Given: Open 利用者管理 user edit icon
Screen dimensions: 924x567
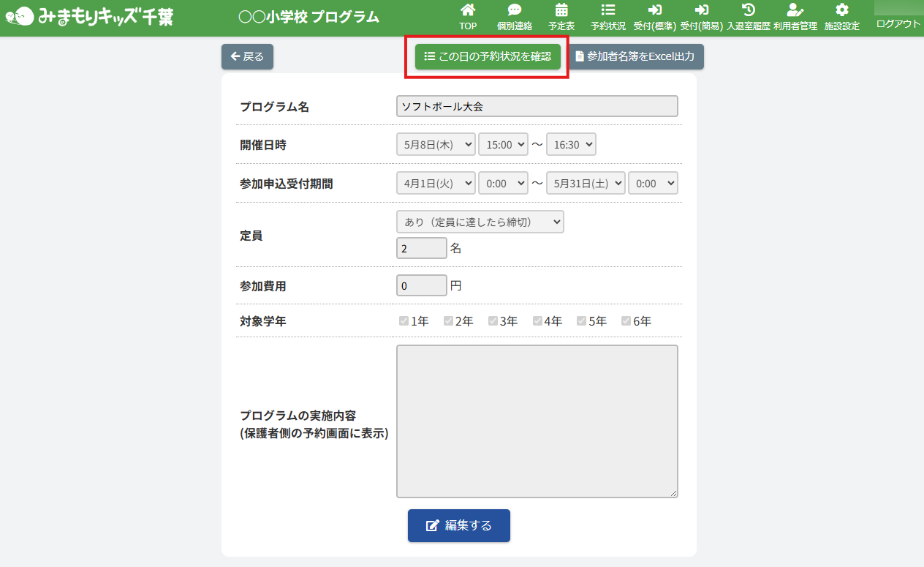Looking at the screenshot, I should pyautogui.click(x=795, y=10).
